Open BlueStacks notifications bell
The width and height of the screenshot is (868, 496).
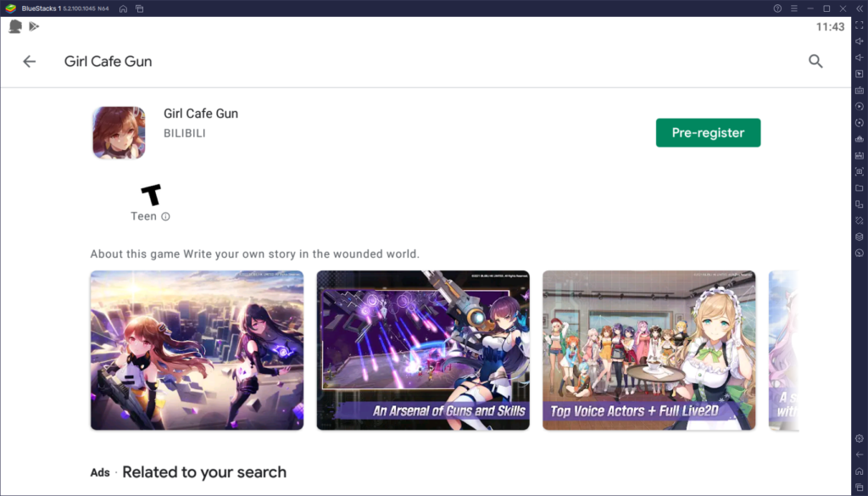[14, 26]
